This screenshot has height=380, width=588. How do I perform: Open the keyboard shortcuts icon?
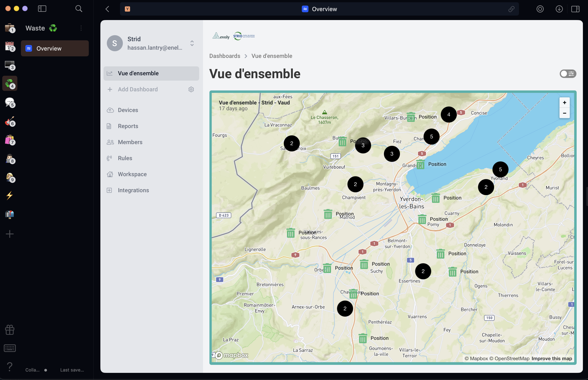click(10, 348)
